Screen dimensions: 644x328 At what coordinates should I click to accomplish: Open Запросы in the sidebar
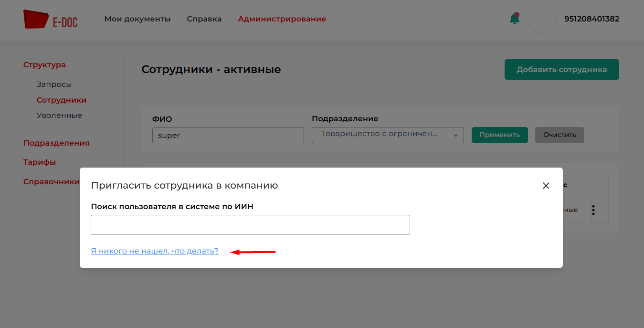54,85
